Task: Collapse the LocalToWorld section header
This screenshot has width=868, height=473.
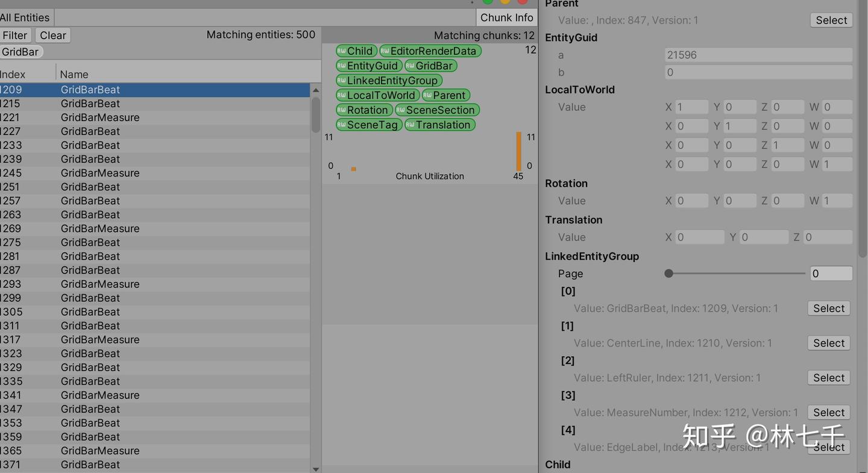Action: point(579,89)
